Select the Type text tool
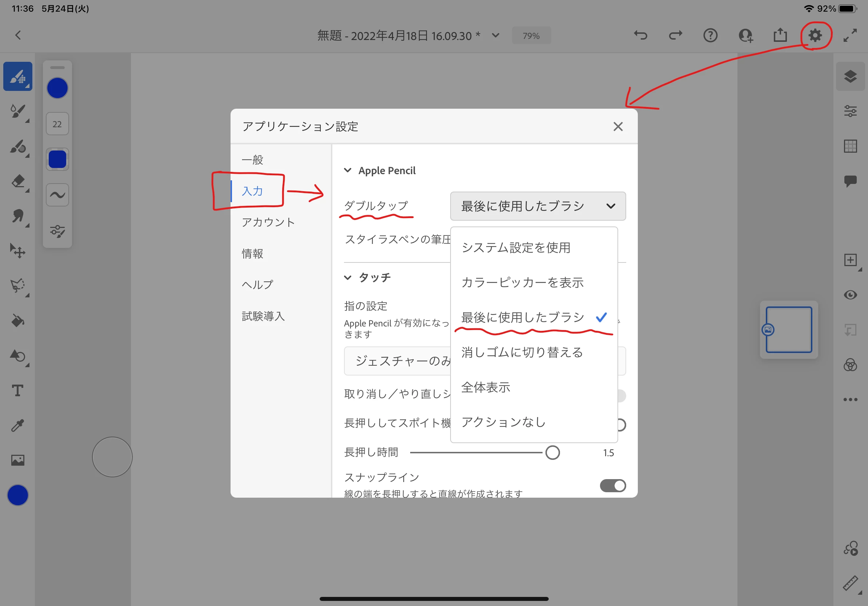 point(17,390)
